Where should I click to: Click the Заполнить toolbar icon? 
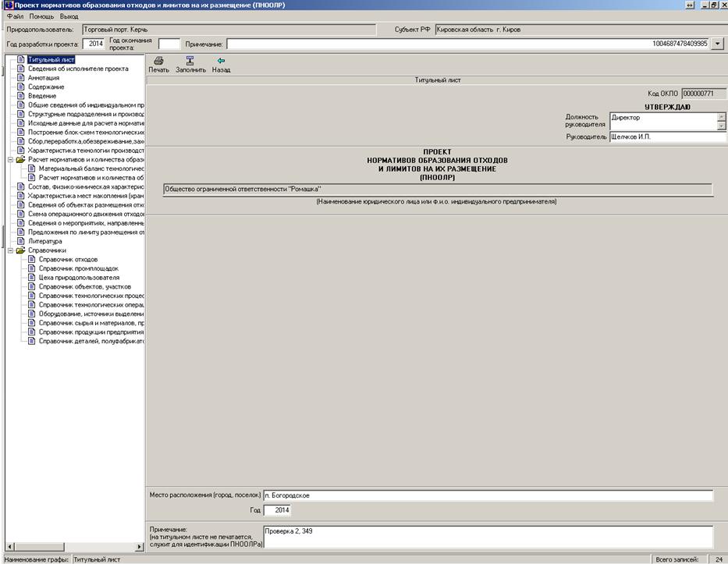190,61
